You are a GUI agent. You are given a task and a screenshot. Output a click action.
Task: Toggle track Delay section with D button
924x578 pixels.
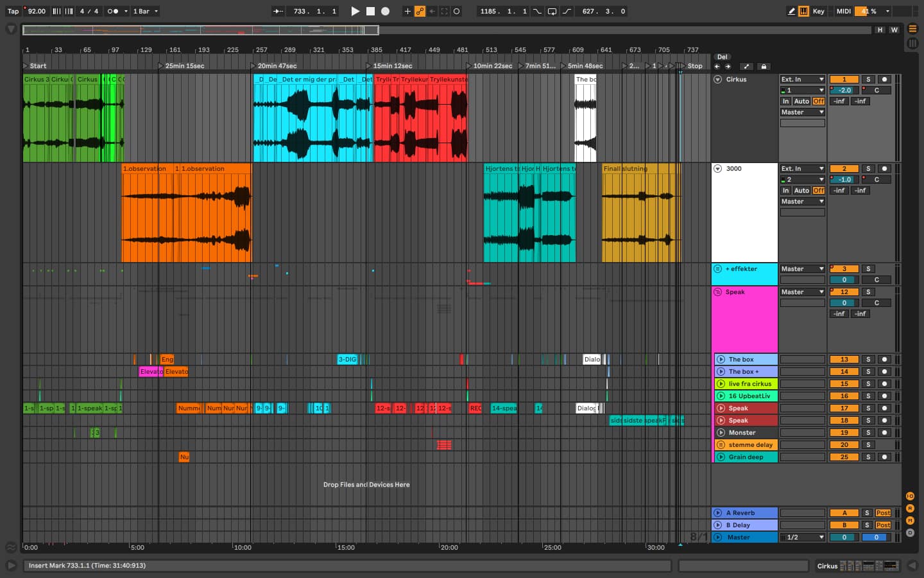[x=910, y=533]
